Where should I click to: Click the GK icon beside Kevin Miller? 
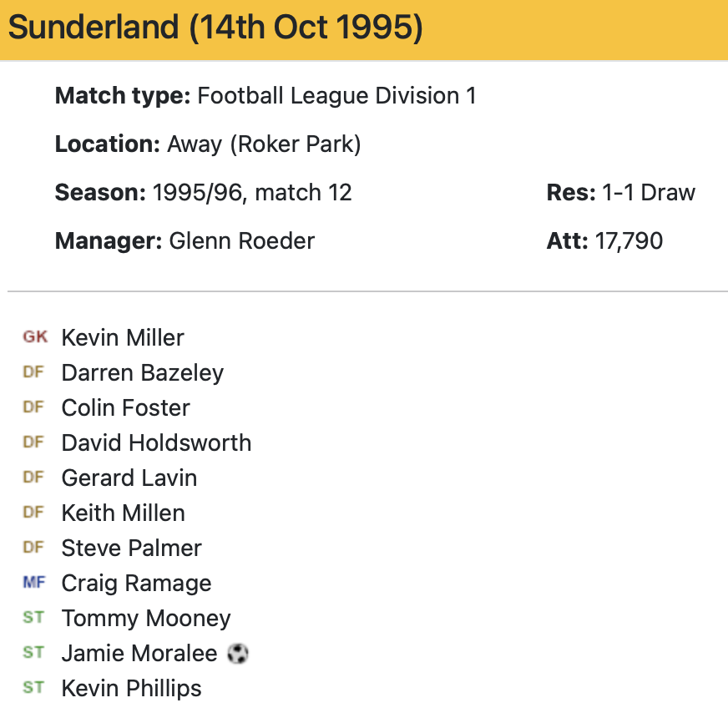[x=35, y=337]
